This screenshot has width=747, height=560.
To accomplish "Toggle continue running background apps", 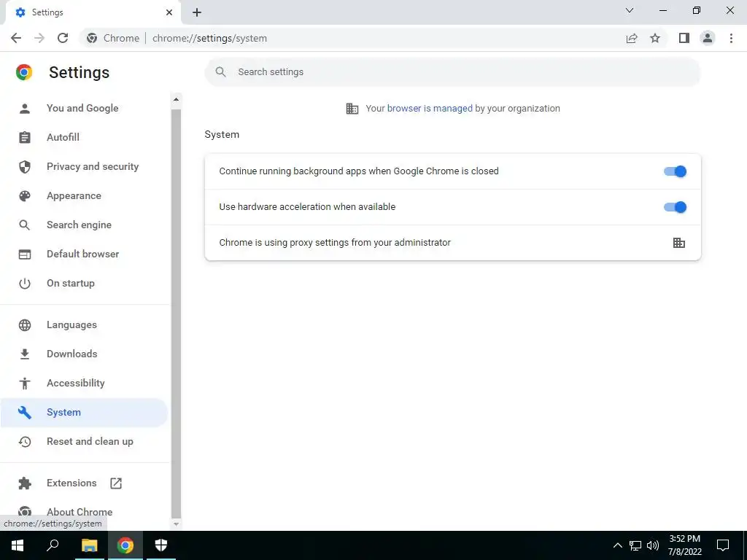I will point(675,171).
